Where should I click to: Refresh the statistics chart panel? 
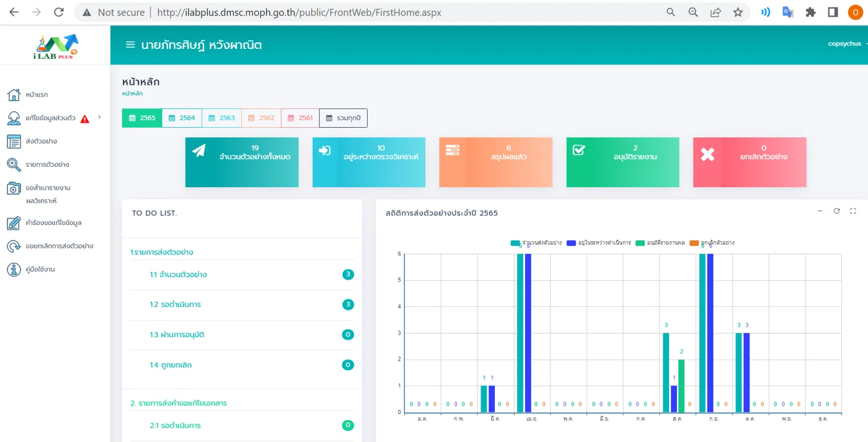click(836, 211)
